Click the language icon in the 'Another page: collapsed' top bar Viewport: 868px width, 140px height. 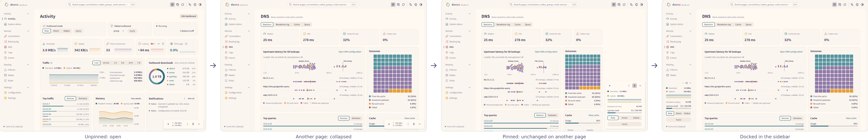pyautogui.click(x=410, y=5)
